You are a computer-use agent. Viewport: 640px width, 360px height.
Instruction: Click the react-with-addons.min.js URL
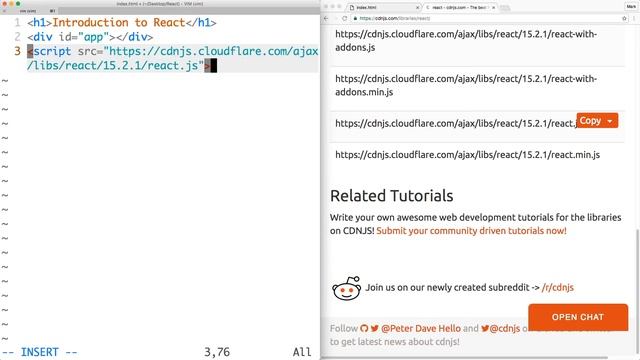(x=466, y=85)
